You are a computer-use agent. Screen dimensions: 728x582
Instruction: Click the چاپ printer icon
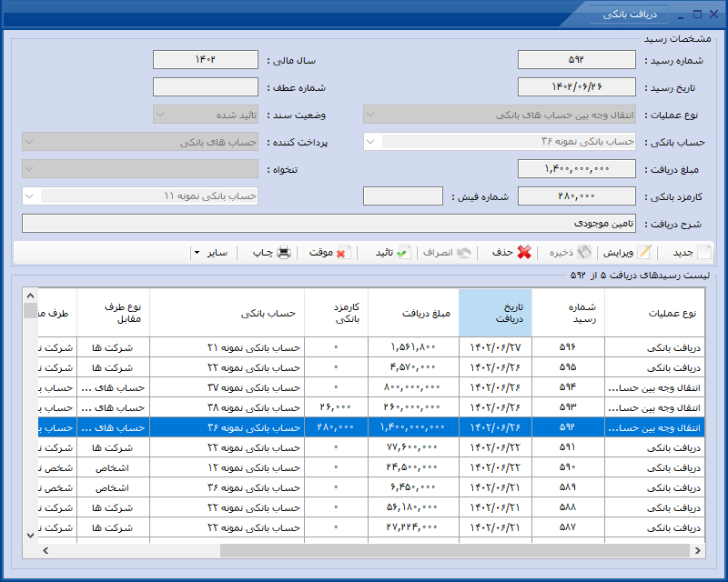[284, 253]
